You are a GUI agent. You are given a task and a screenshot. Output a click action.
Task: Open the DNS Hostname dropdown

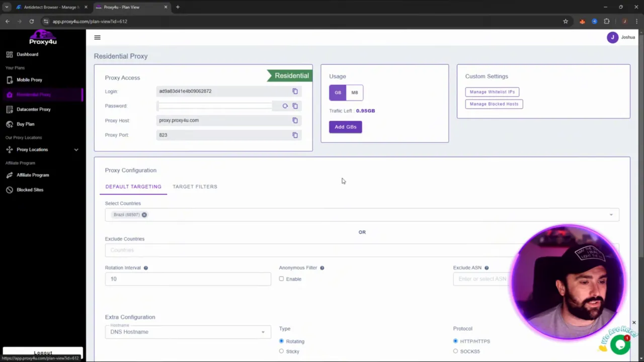(263, 332)
